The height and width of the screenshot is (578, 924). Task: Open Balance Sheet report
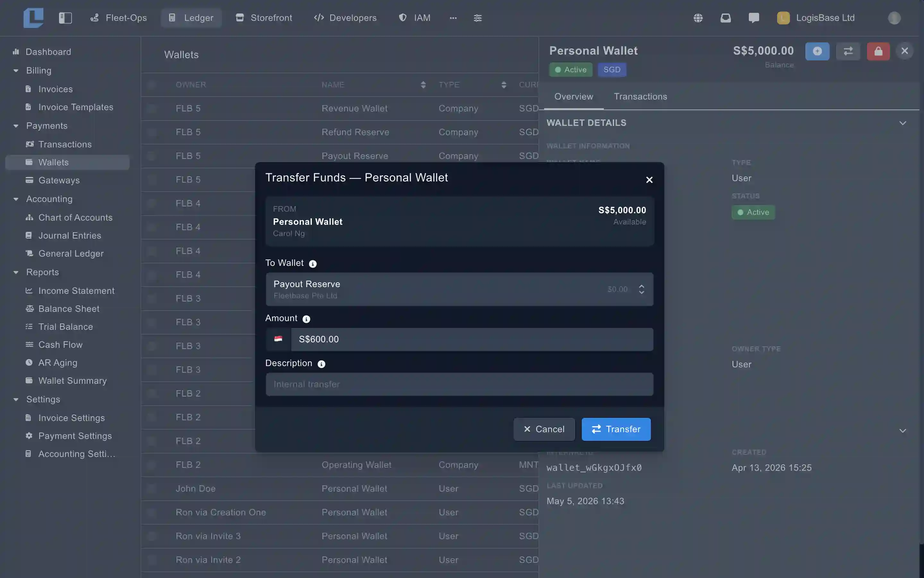[x=69, y=309]
